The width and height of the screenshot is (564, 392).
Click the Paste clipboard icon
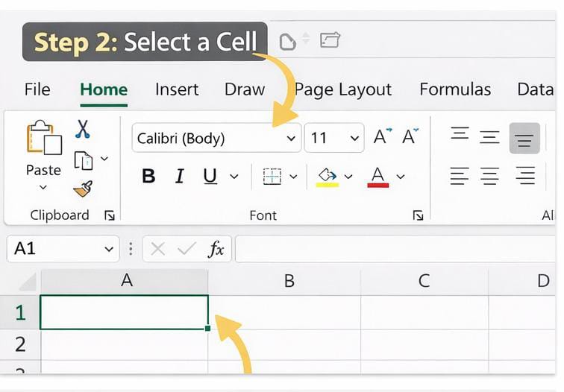(x=43, y=139)
